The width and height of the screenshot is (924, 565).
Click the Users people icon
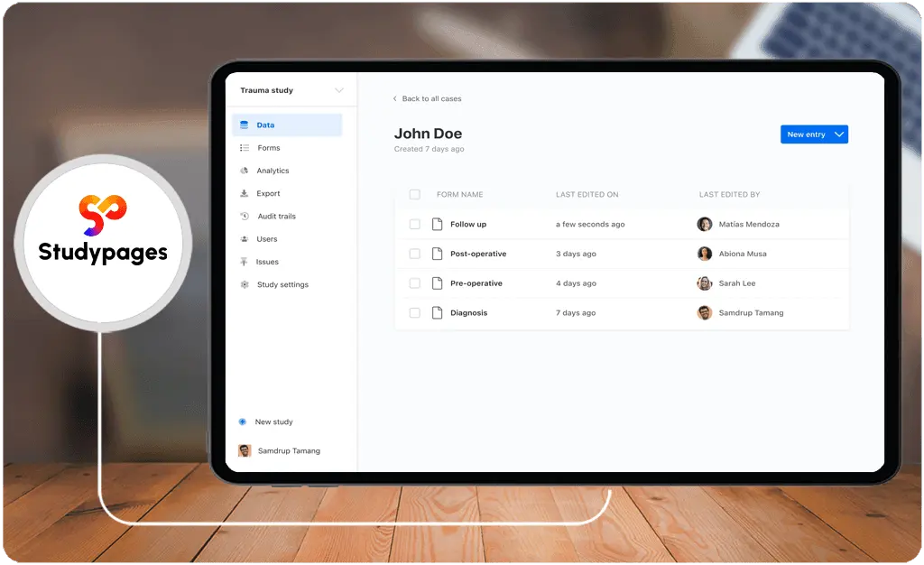click(244, 239)
